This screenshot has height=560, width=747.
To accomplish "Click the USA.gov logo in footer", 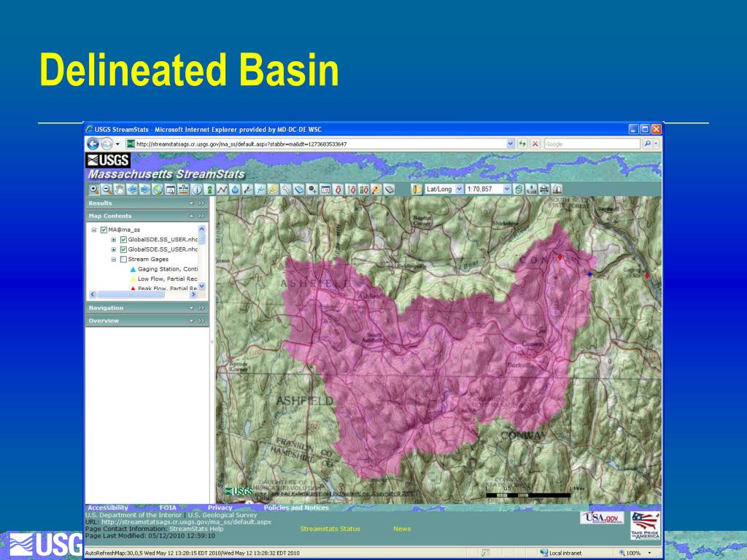I will click(x=602, y=518).
